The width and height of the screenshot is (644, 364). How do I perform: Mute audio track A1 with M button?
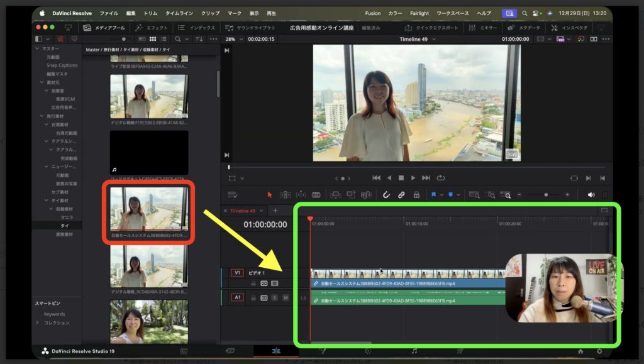pyautogui.click(x=286, y=297)
